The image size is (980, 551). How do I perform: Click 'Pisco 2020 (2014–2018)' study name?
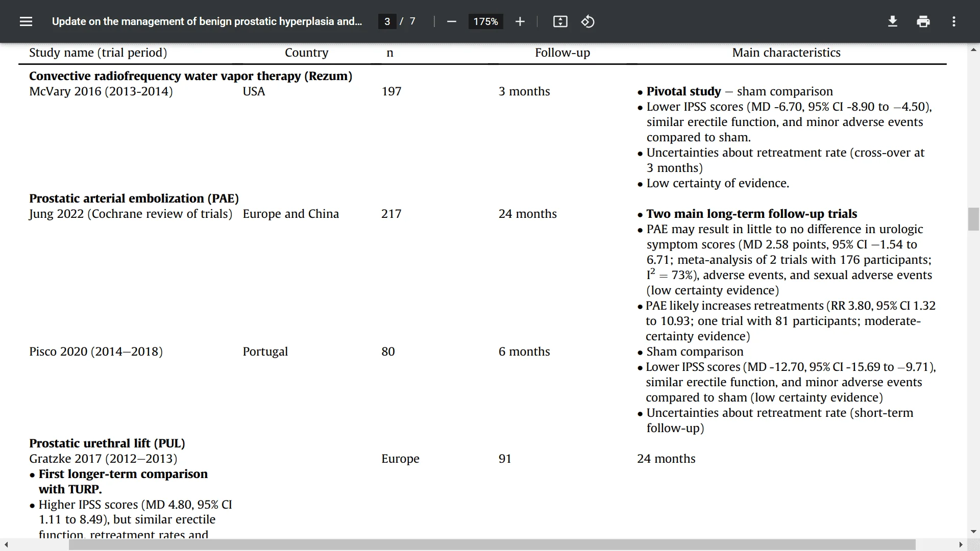pyautogui.click(x=96, y=352)
